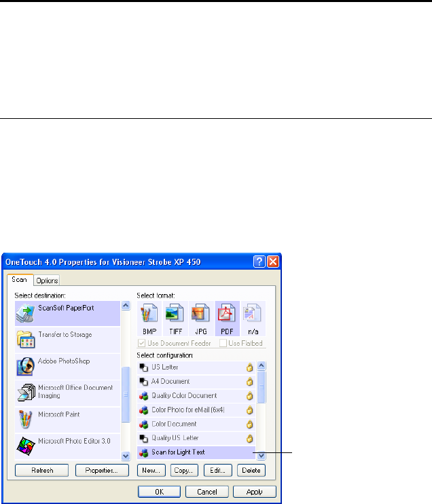
Task: Click the Apply button
Action: [255, 492]
